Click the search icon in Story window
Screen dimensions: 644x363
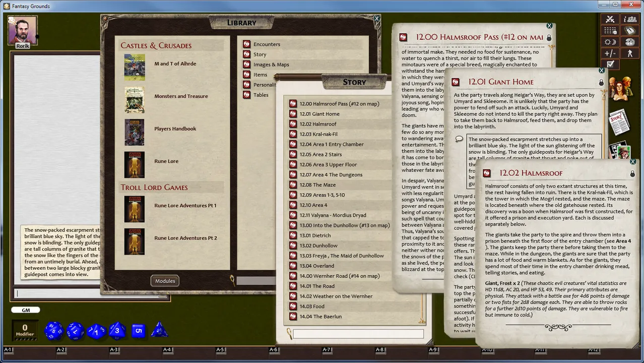(x=289, y=333)
